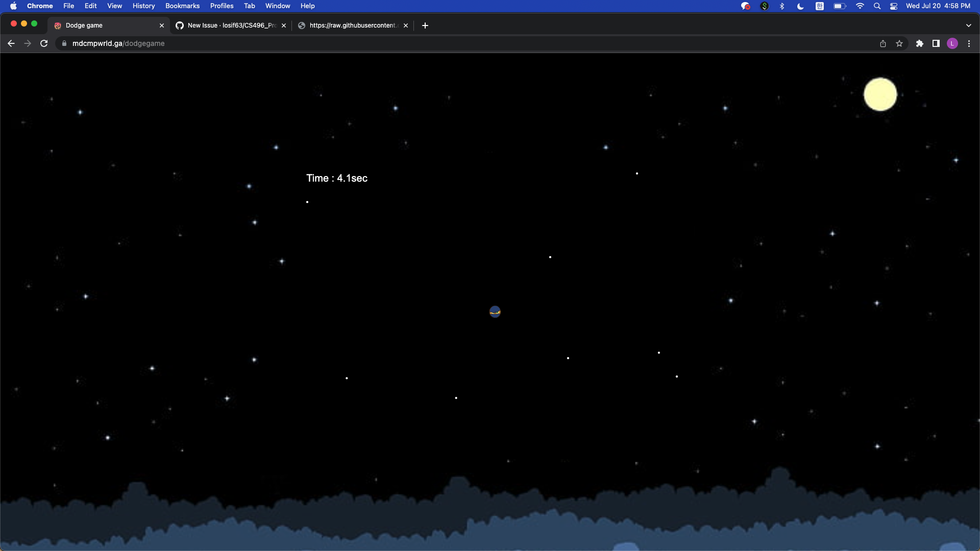Click the battery status icon
Screen dimensions: 980x551
pyautogui.click(x=840, y=6)
